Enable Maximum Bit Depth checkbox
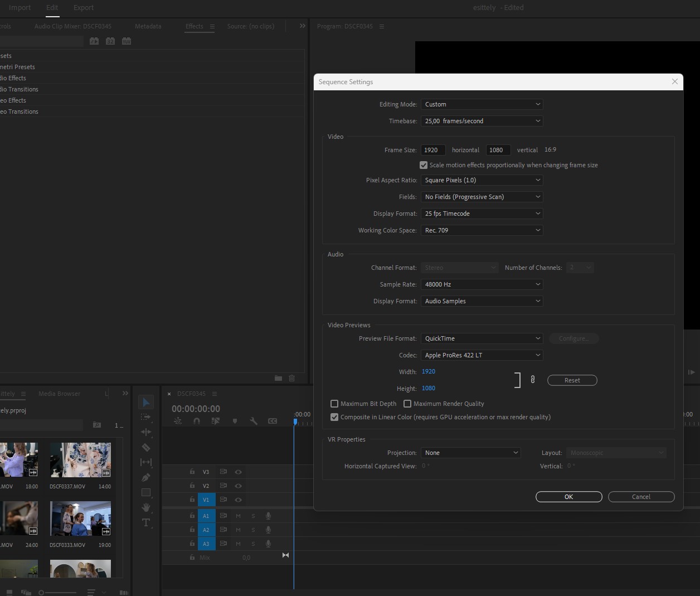This screenshot has height=596, width=700. [x=334, y=404]
